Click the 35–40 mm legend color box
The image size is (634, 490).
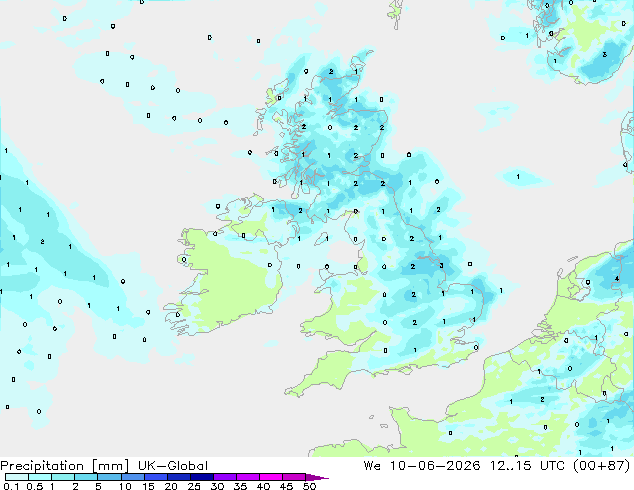click(247, 477)
